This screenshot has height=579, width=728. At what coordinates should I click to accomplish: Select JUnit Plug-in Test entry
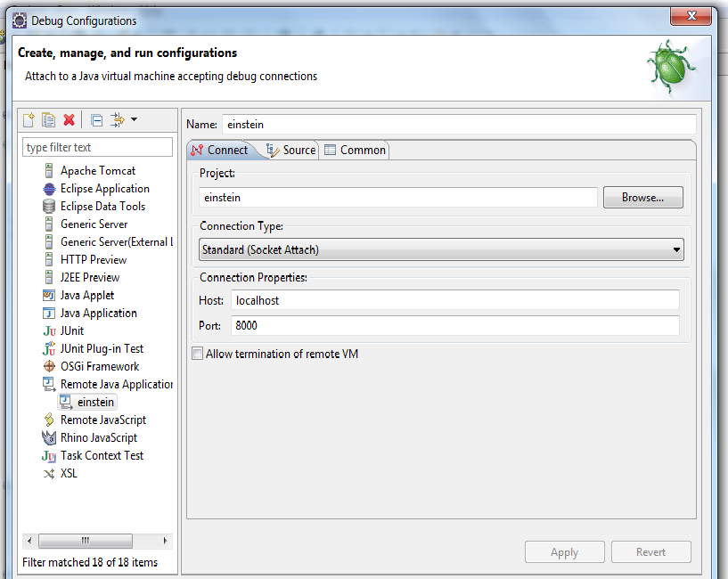coord(102,348)
